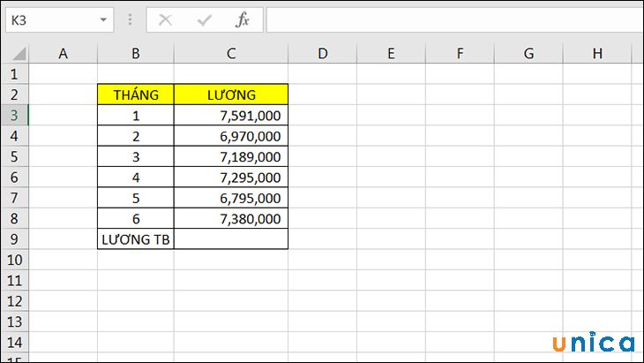Select column C header
Viewport: 644px width, 363px height.
[231, 54]
